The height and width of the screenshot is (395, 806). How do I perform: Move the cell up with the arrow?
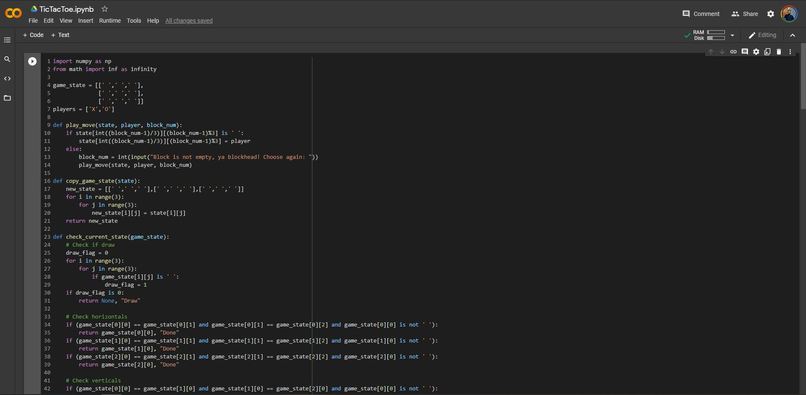point(710,51)
